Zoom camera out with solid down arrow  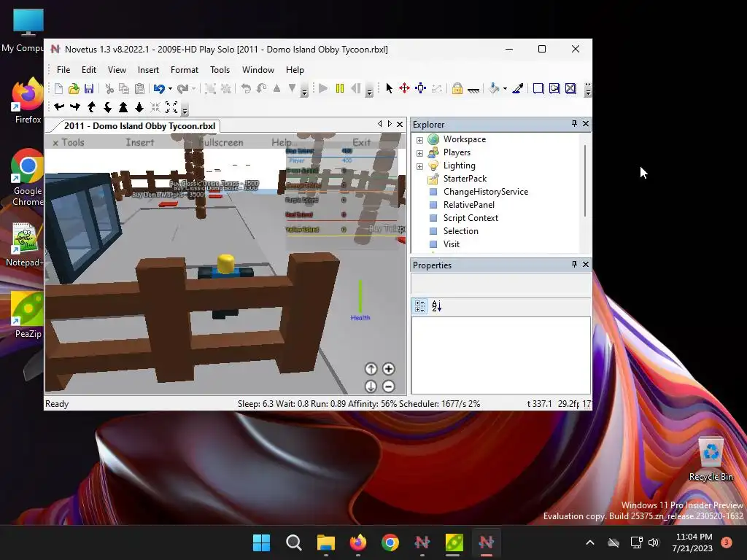click(139, 107)
